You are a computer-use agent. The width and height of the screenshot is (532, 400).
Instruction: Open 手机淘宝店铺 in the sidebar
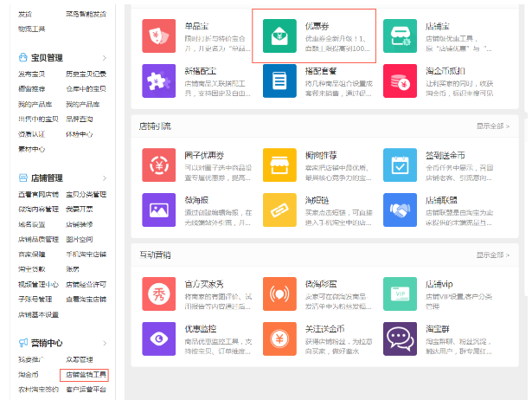[x=87, y=255]
